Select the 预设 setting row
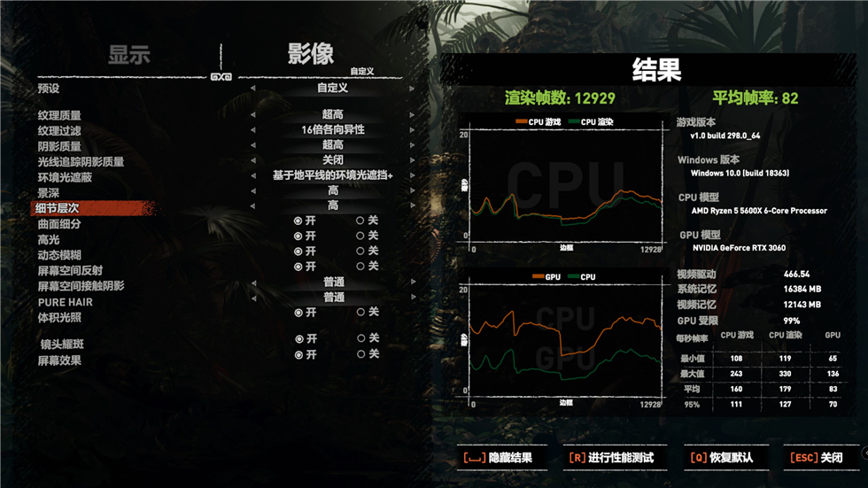The height and width of the screenshot is (488, 868). [49, 89]
